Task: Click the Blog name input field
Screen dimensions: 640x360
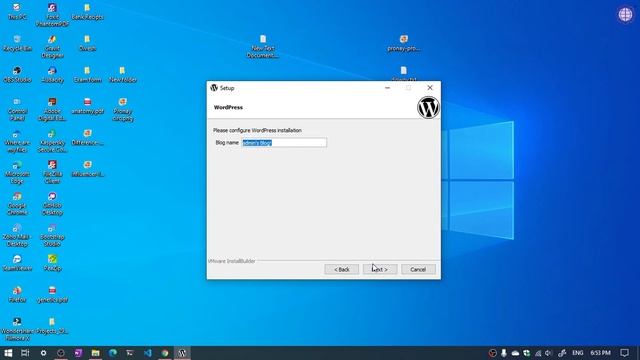Action: [x=284, y=142]
